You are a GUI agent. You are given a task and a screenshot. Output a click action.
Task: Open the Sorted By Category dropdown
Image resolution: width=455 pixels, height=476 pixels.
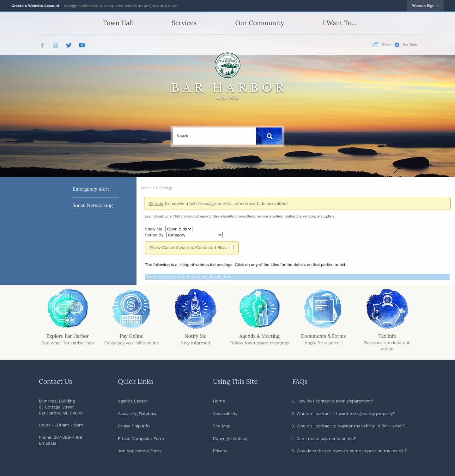click(x=194, y=235)
